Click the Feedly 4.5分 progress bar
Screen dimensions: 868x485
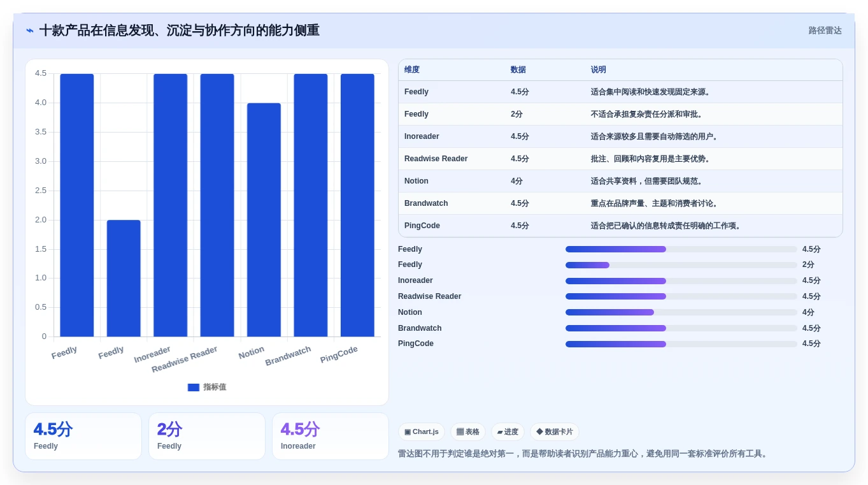pos(681,250)
